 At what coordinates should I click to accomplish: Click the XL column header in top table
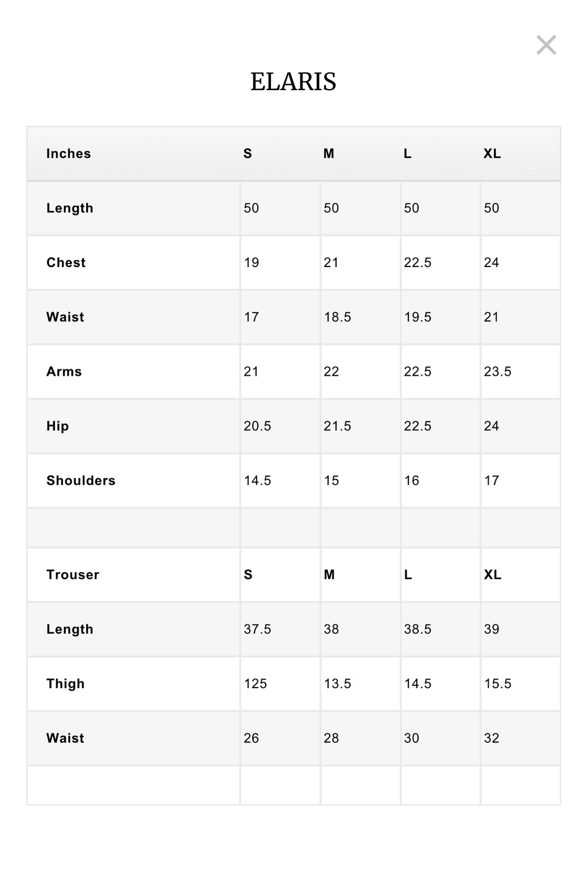492,153
